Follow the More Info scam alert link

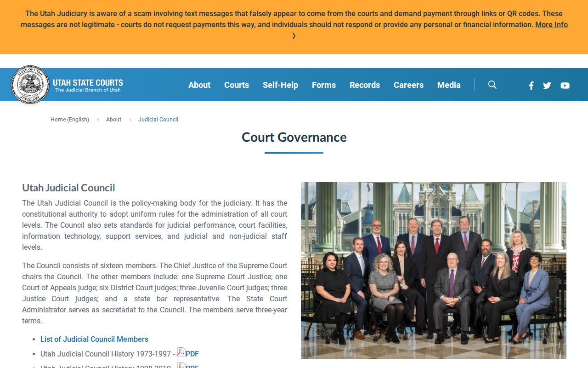click(551, 25)
